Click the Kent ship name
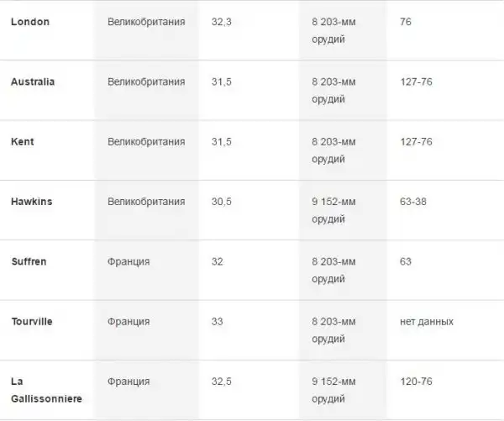 (x=23, y=141)
